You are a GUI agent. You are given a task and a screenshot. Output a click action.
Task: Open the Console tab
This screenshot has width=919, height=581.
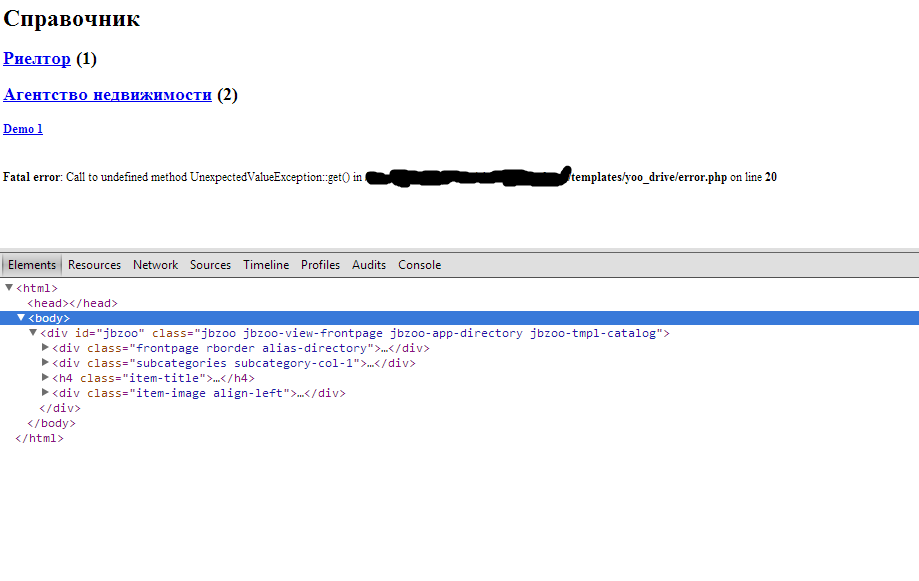tap(419, 265)
